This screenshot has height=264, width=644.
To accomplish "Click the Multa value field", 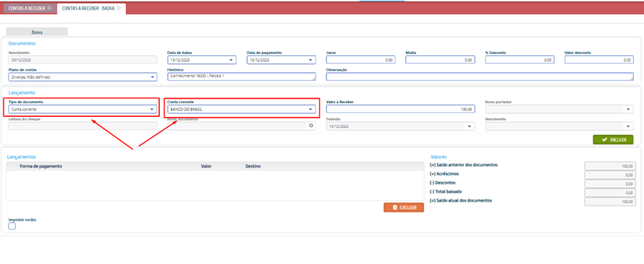I will pyautogui.click(x=440, y=60).
